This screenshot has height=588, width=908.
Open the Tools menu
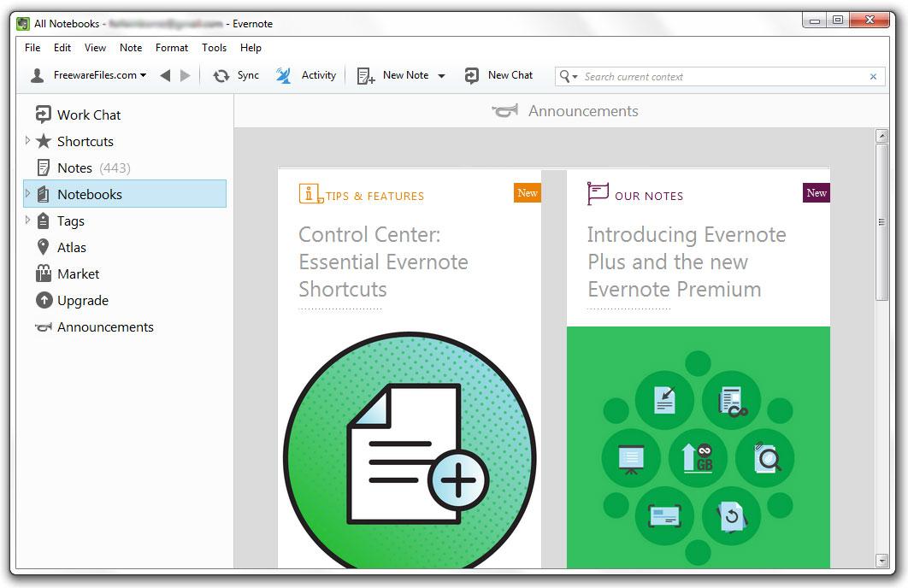[x=215, y=48]
